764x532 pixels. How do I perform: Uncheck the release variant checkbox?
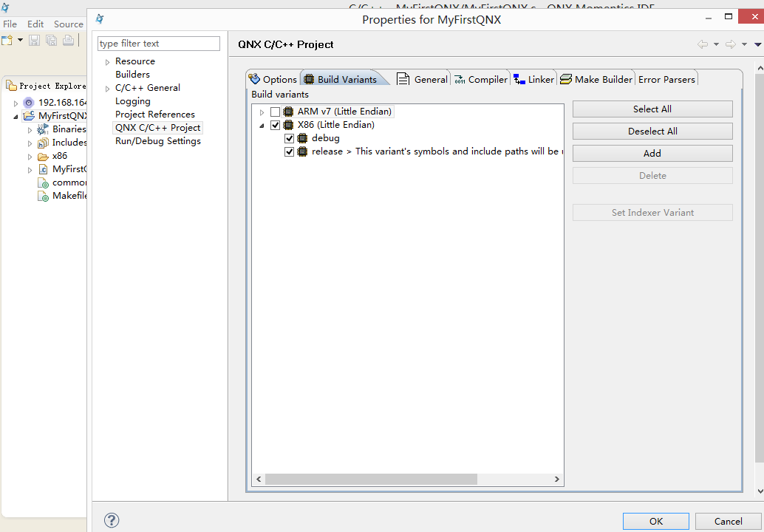pyautogui.click(x=290, y=152)
